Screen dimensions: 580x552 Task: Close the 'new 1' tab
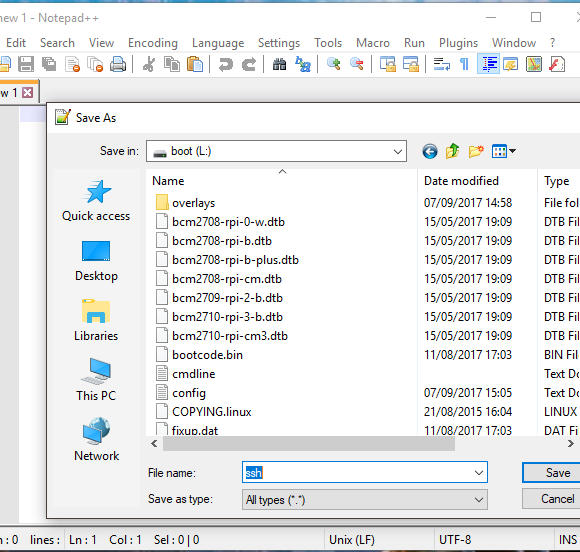28,92
